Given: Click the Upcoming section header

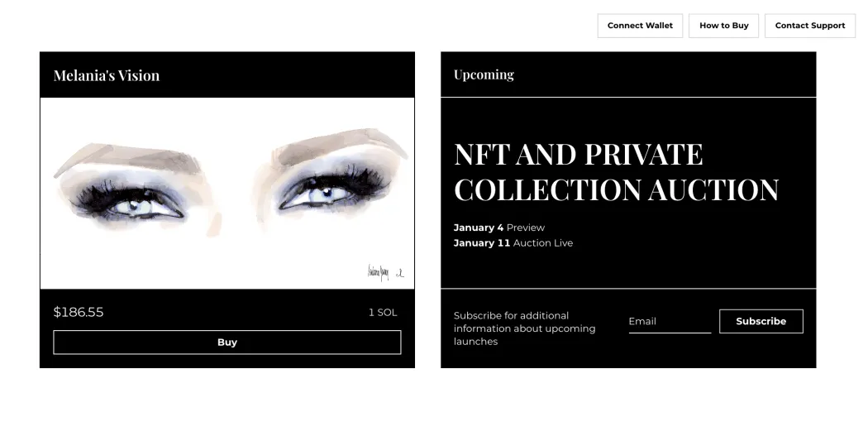Looking at the screenshot, I should (484, 74).
